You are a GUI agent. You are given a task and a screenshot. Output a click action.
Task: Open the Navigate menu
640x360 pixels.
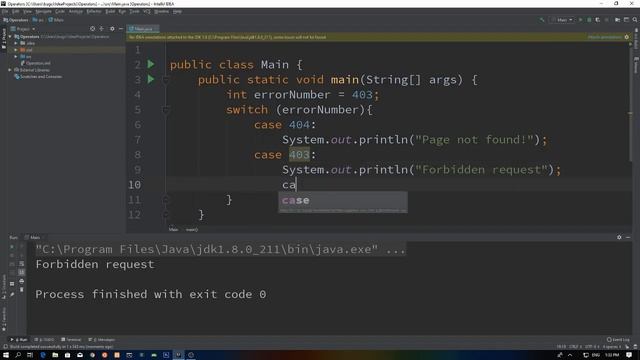coord(43,11)
